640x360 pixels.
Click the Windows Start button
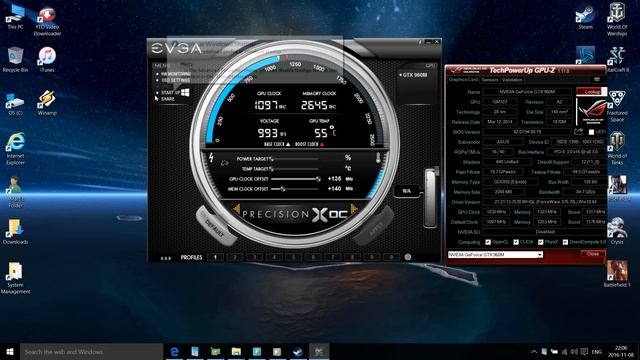pyautogui.click(x=10, y=351)
